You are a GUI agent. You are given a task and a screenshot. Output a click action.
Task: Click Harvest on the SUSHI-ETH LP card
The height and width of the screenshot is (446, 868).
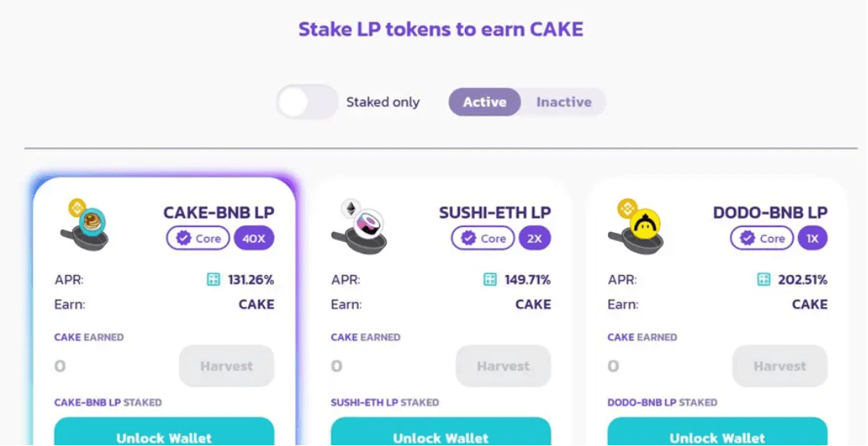point(504,365)
